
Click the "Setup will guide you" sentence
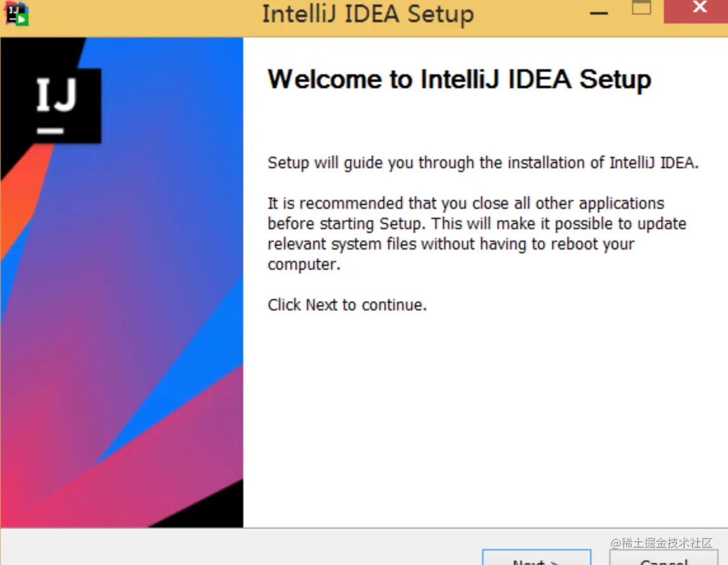point(483,163)
